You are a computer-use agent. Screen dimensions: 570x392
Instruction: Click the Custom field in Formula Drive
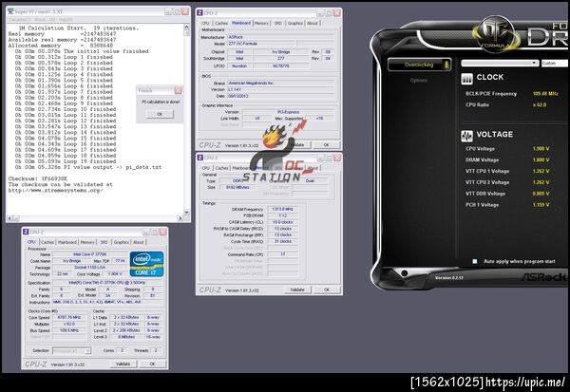pyautogui.click(x=555, y=64)
